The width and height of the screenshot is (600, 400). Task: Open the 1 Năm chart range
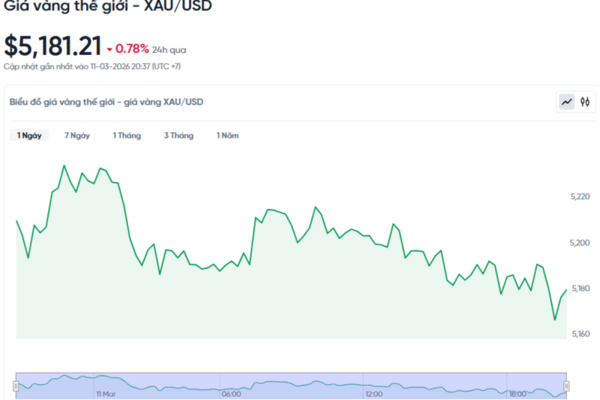228,135
